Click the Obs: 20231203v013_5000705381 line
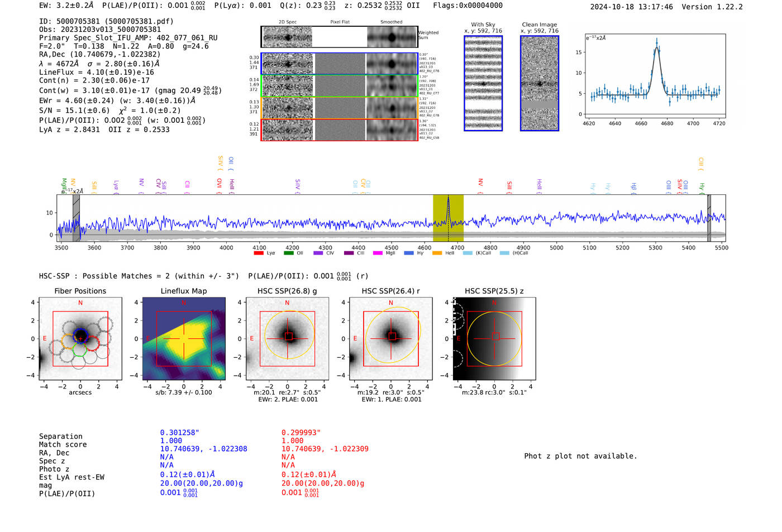The height and width of the screenshot is (532, 782). click(x=100, y=30)
